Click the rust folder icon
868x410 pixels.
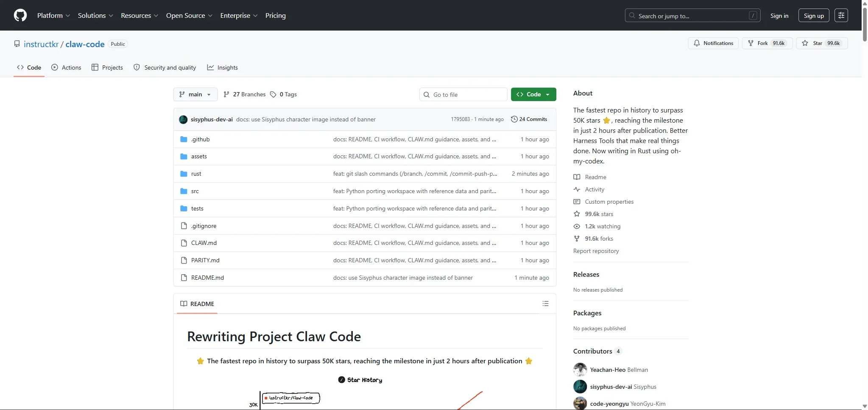pyautogui.click(x=184, y=173)
